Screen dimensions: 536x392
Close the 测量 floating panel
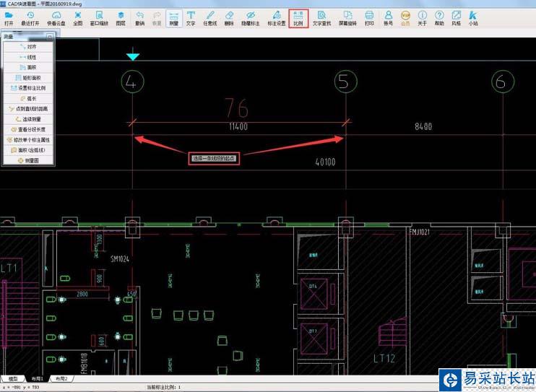(50, 35)
